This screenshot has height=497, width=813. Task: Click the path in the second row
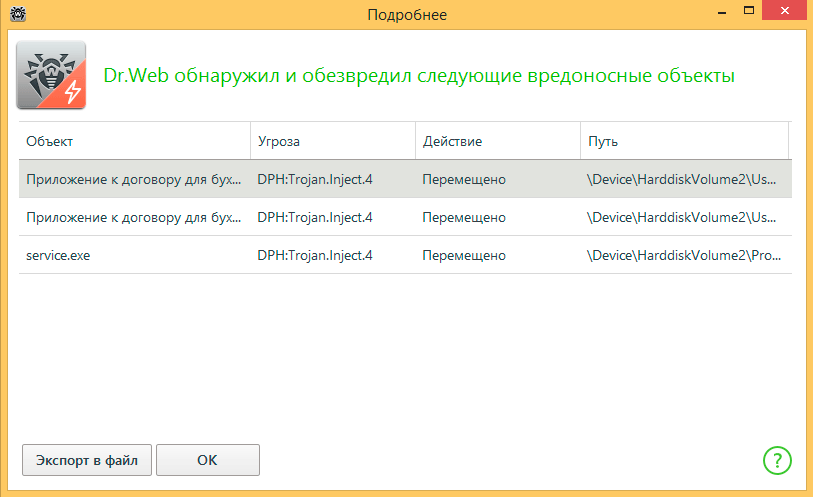point(685,217)
